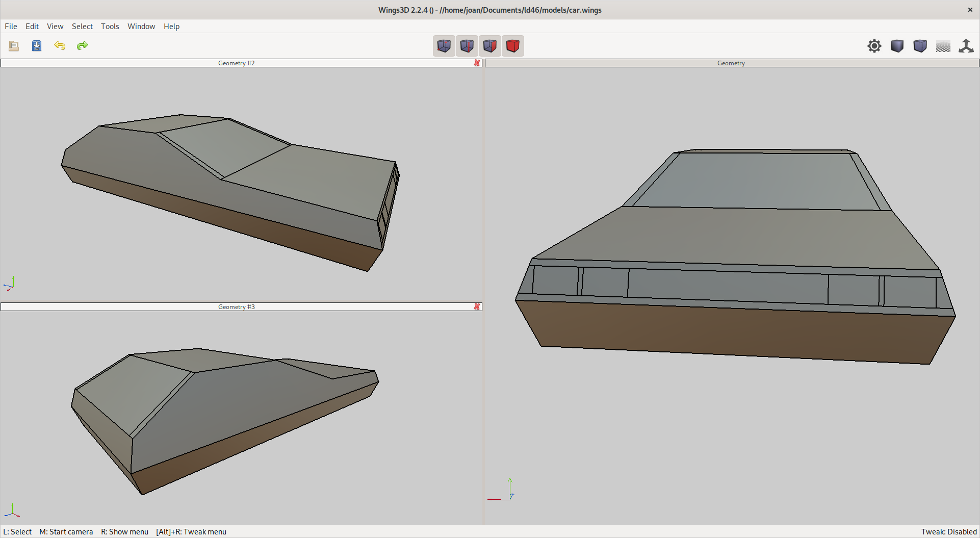Toggle axes display icon
The width and height of the screenshot is (980, 538).
click(x=966, y=46)
